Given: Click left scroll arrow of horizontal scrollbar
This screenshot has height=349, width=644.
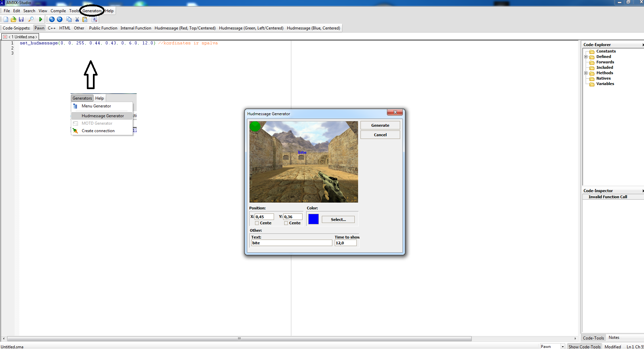Looking at the screenshot, I should tap(3, 338).
